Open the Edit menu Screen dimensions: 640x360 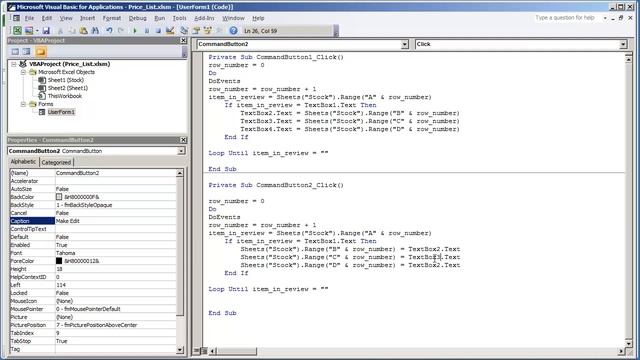[47, 18]
